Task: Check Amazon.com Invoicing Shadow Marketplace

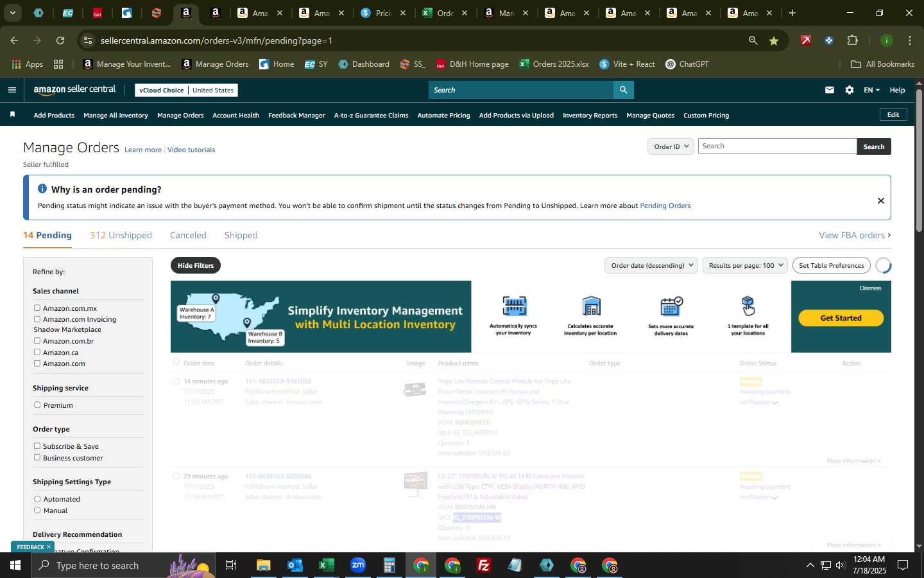Action: coord(37,319)
